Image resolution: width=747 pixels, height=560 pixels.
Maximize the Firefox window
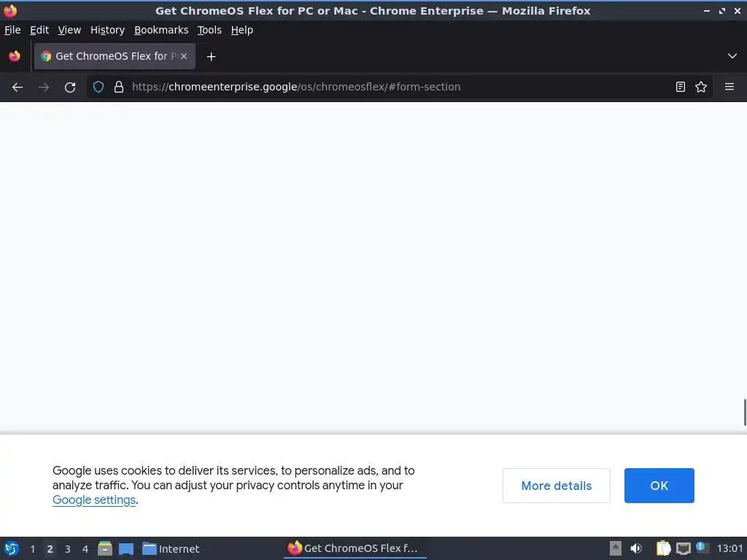click(722, 10)
